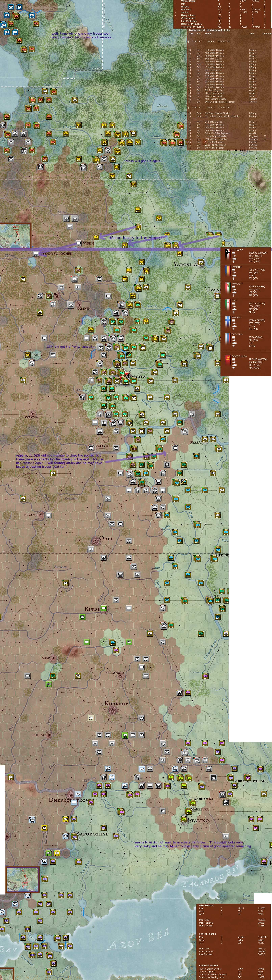The width and height of the screenshot is (272, 980).
Task: Click the Kharkov city label on map
Action: [116, 703]
